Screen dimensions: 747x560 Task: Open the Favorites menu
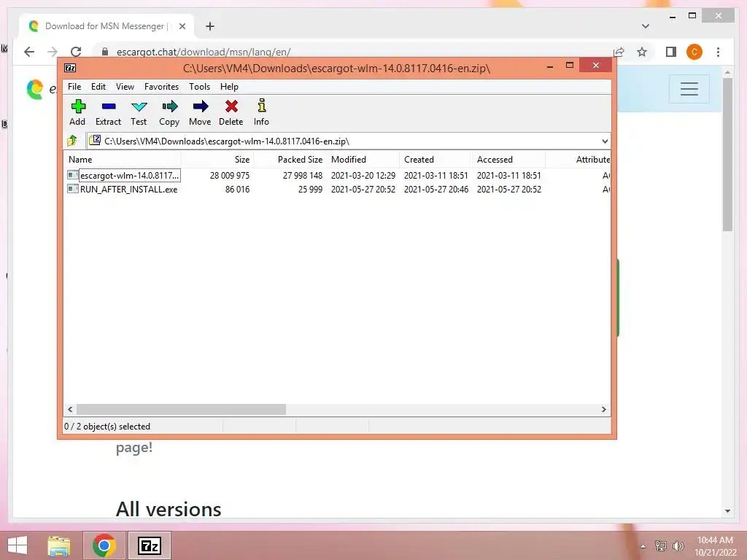pyautogui.click(x=161, y=87)
